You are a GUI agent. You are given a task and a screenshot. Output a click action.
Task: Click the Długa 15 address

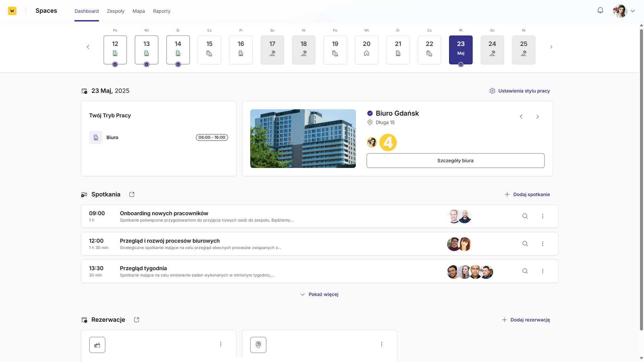coord(385,122)
